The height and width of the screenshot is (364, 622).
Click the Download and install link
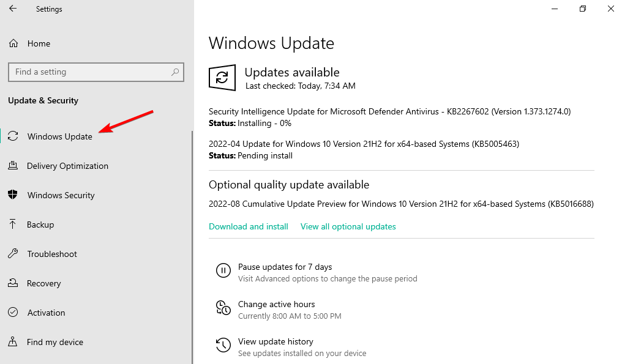point(249,226)
